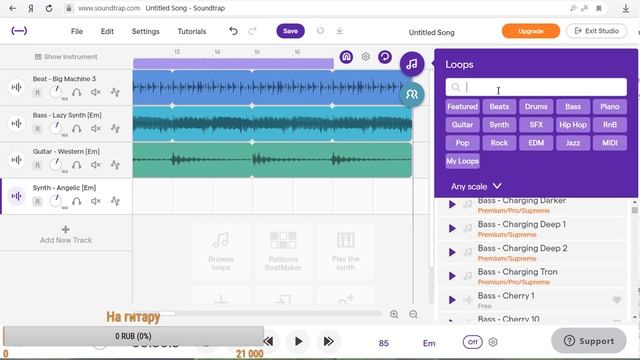Adjust volume knob of Synth - Angelic
Viewport: 640px width, 360px height.
(56, 201)
